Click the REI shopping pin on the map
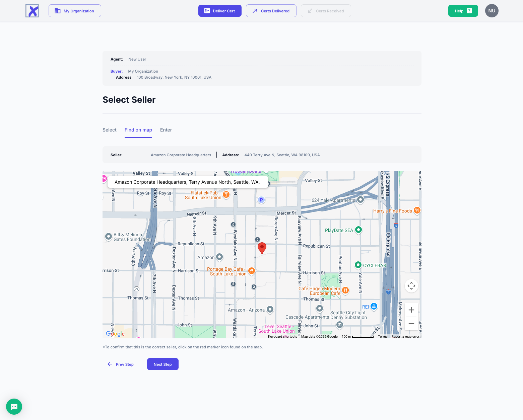Screen dimensions: 523x420 tap(374, 306)
